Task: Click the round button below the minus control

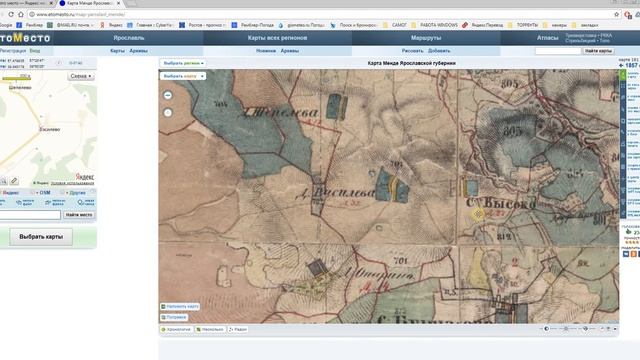Action: (168, 113)
